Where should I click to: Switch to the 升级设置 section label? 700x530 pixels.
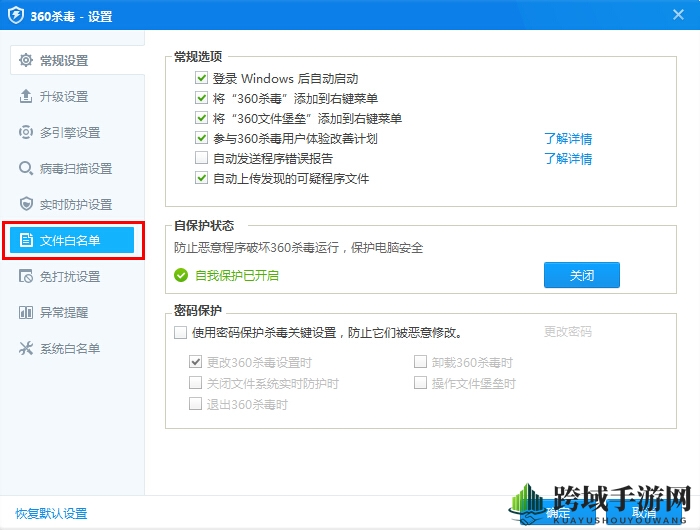[64, 96]
